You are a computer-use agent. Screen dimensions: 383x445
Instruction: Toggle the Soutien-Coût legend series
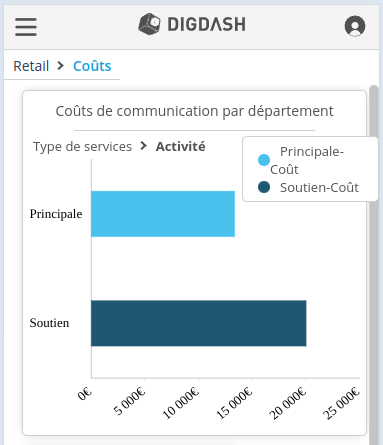tap(308, 187)
